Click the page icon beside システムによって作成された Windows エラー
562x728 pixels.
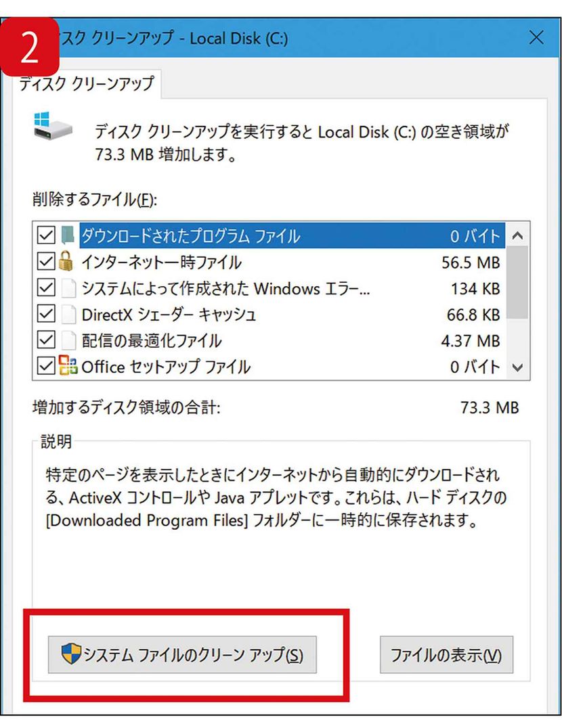pyautogui.click(x=68, y=288)
